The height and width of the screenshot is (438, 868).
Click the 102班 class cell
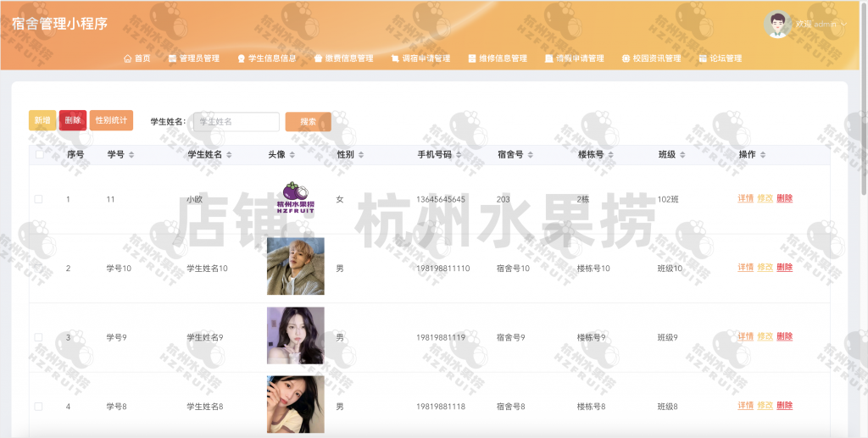[x=668, y=199]
